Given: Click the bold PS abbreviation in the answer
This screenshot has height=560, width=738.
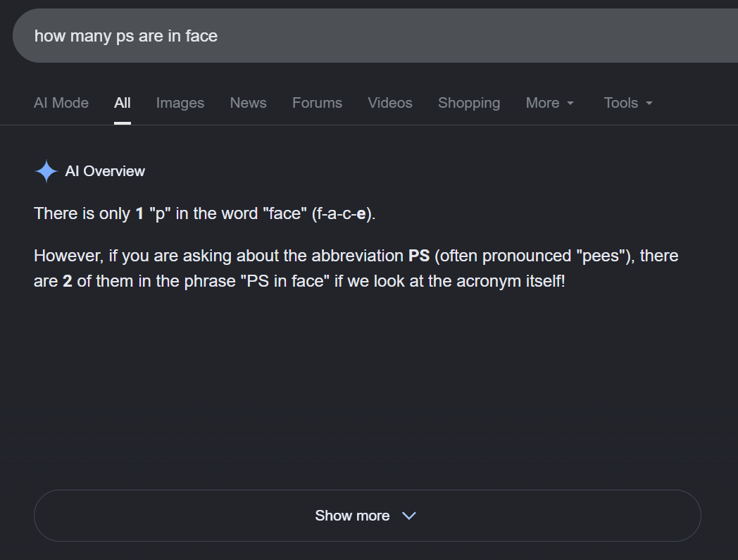Looking at the screenshot, I should pos(419,256).
